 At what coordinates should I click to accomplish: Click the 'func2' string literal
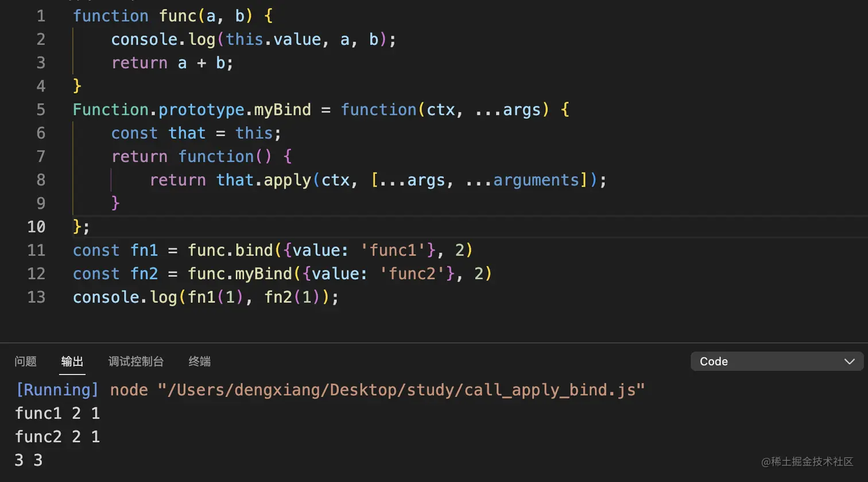click(x=412, y=273)
